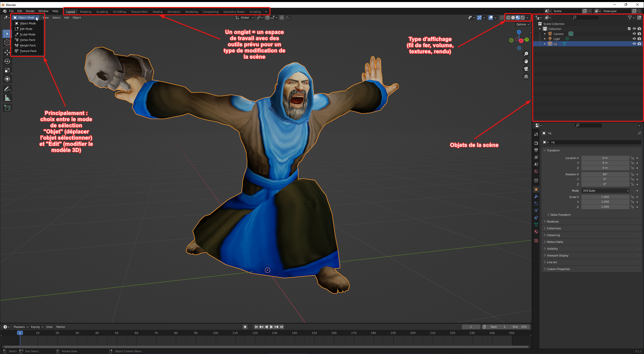Image resolution: width=644 pixels, height=354 pixels.
Task: Jump to the timeline end frame
Action: click(282, 327)
